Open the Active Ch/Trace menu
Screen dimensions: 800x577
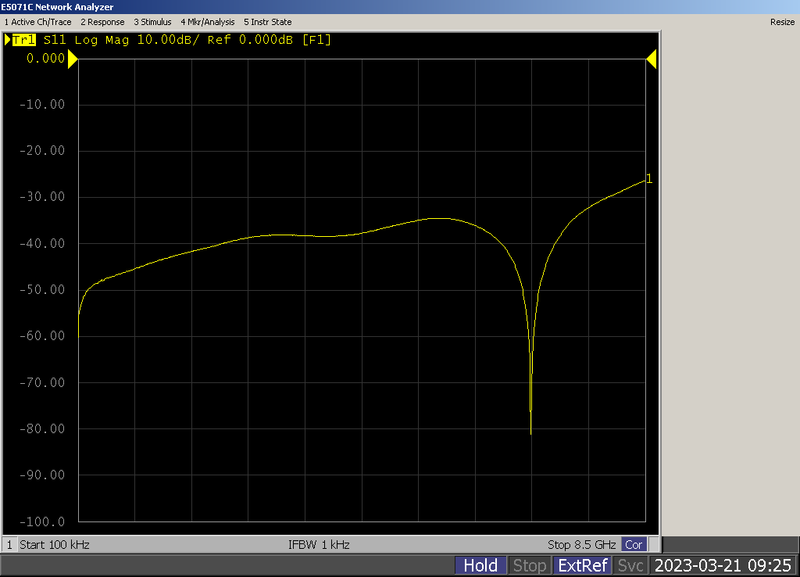pos(38,22)
